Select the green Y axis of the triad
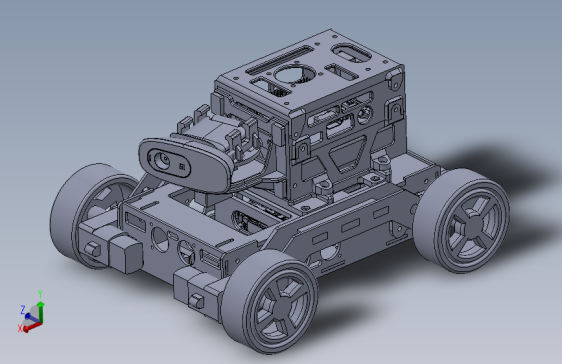562x364 pixels. [41, 312]
